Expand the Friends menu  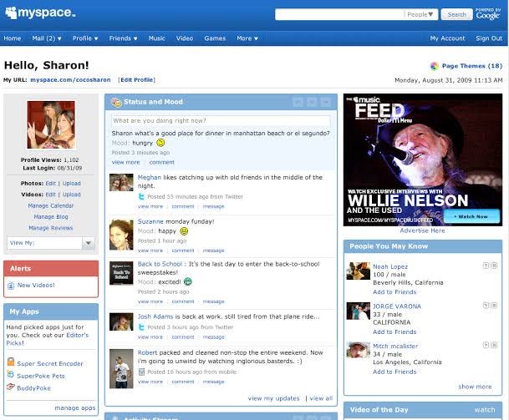[123, 38]
